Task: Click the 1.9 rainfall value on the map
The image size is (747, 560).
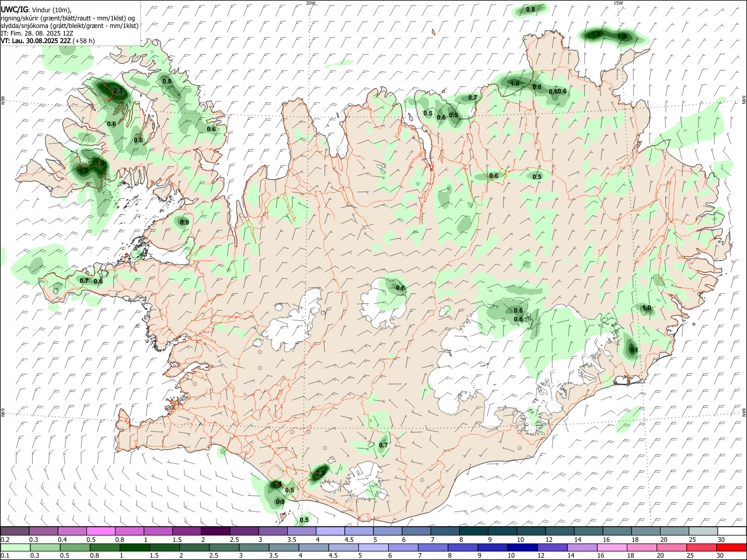Action: [100, 164]
